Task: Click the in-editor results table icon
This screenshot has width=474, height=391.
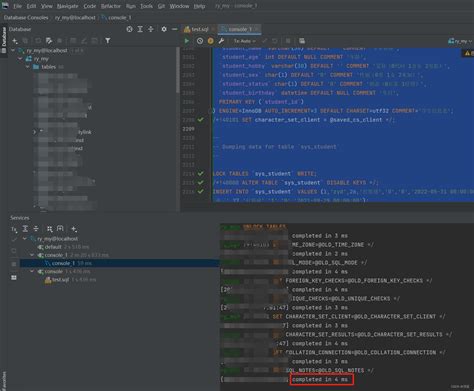Action: tap(302, 41)
